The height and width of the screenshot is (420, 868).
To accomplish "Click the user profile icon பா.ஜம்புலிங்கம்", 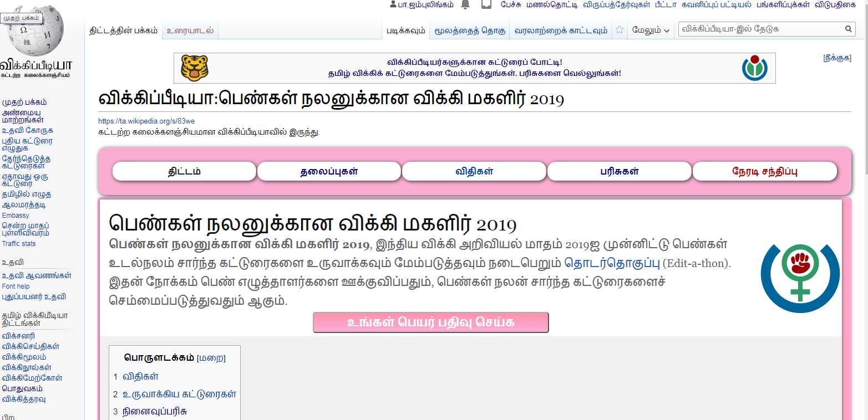I will point(393,5).
